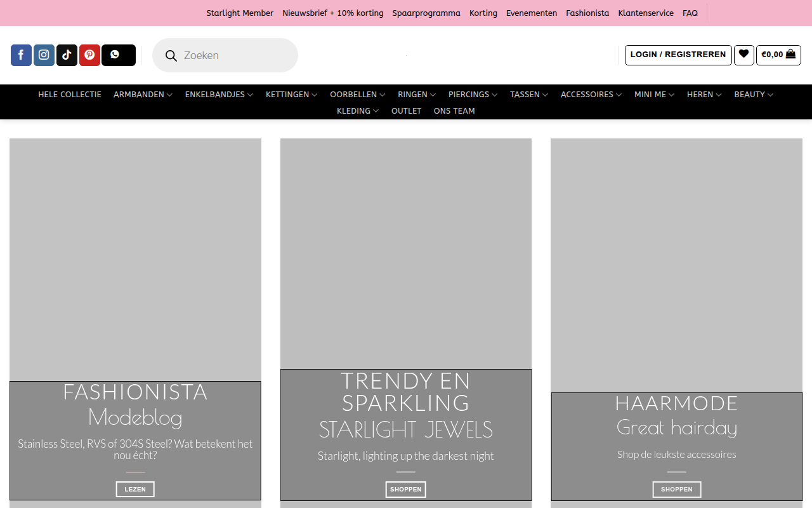Expand the HEREN menu
Viewport: 812px width, 508px height.
coord(704,95)
